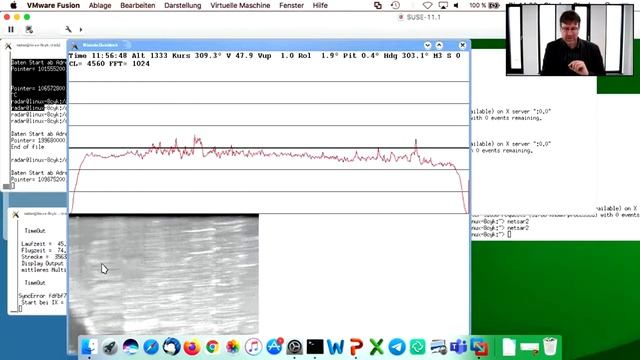Open the Fenster menu

[291, 5]
